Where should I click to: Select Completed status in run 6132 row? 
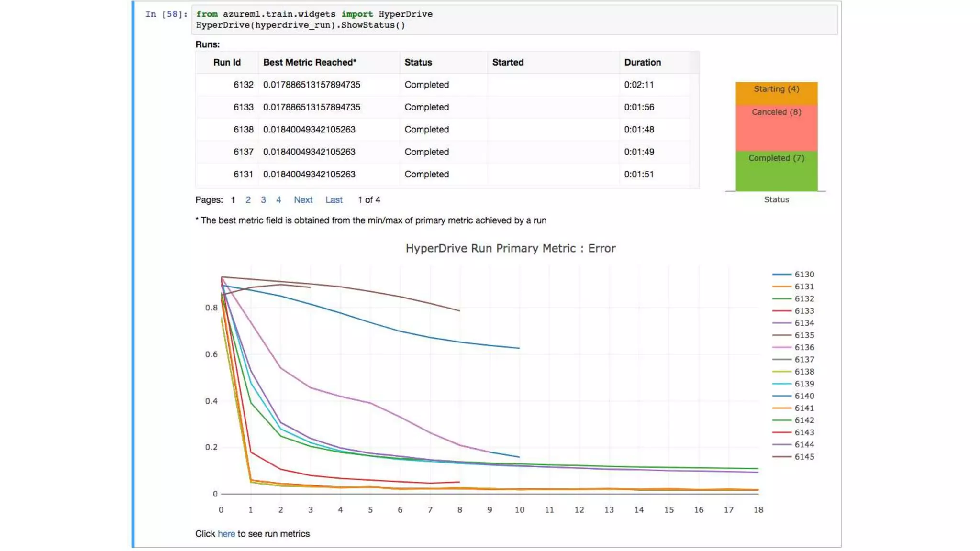tap(426, 85)
